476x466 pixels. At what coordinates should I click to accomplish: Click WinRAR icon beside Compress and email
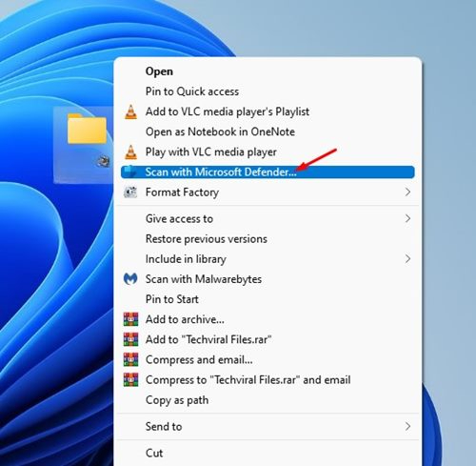(130, 359)
